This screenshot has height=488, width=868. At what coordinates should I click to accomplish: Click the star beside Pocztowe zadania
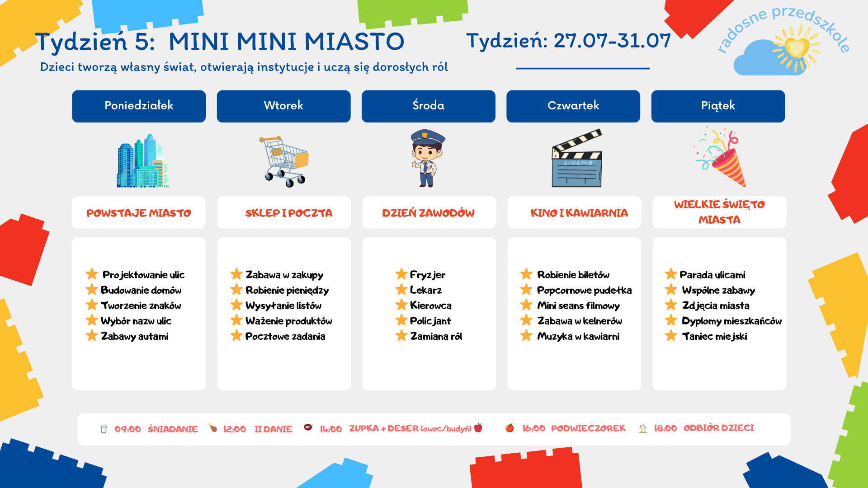[x=236, y=335]
